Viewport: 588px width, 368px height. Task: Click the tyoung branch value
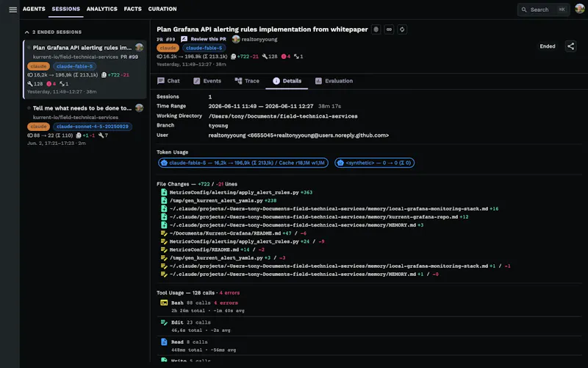pos(218,126)
